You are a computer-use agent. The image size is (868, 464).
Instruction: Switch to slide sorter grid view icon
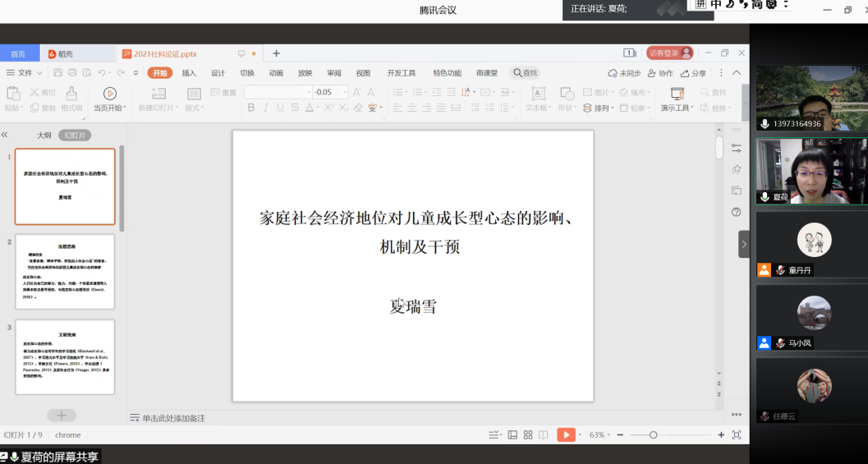(x=528, y=434)
